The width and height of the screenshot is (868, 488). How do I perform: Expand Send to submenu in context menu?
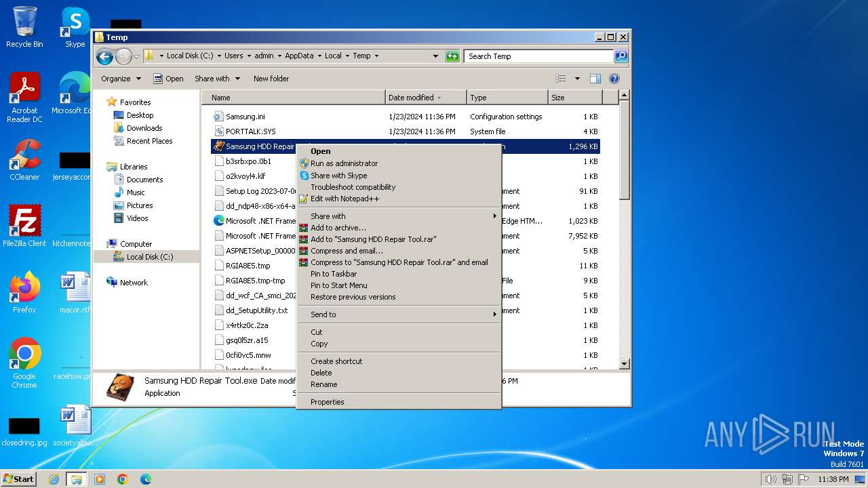click(x=399, y=314)
